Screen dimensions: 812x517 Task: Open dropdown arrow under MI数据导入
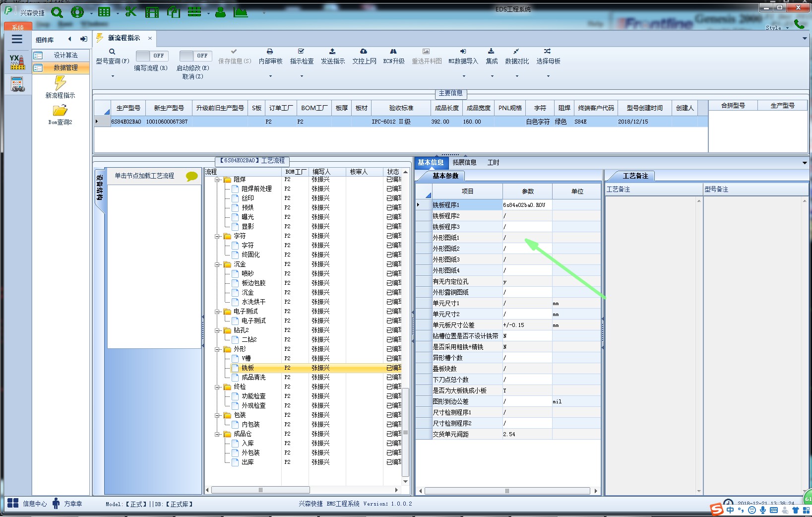pyautogui.click(x=464, y=76)
